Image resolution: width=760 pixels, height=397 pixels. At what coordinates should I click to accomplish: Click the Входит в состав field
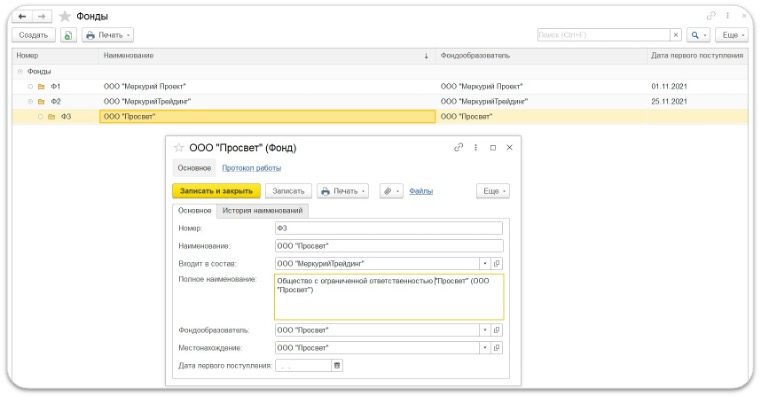pyautogui.click(x=377, y=263)
